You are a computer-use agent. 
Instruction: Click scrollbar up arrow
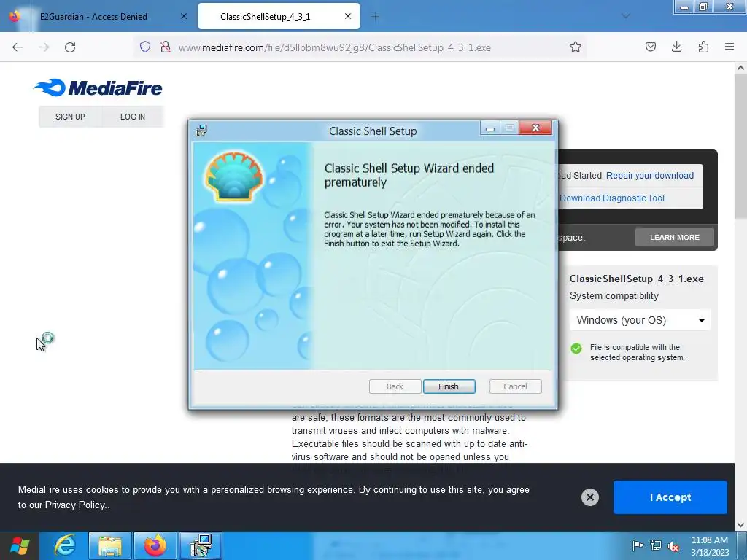[x=740, y=68]
